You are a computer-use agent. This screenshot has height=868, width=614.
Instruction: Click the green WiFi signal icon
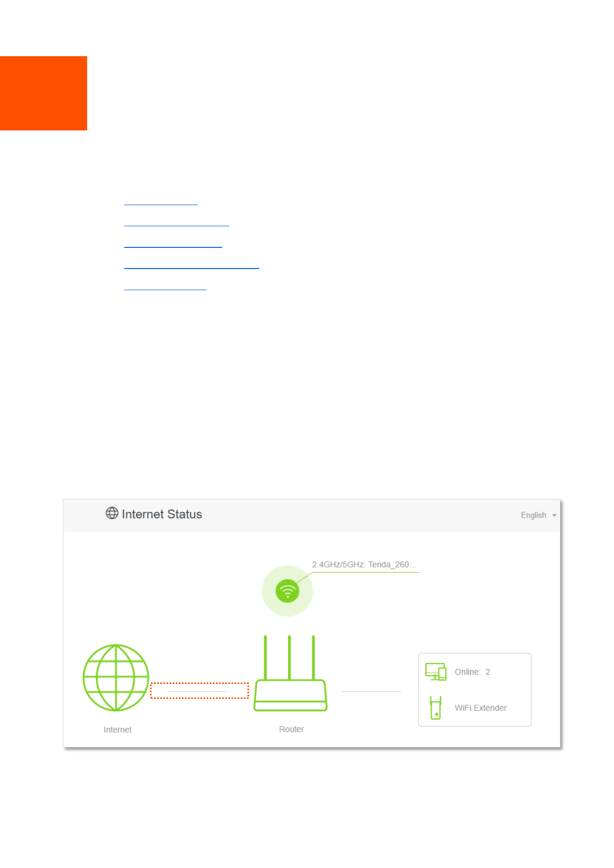(x=287, y=591)
